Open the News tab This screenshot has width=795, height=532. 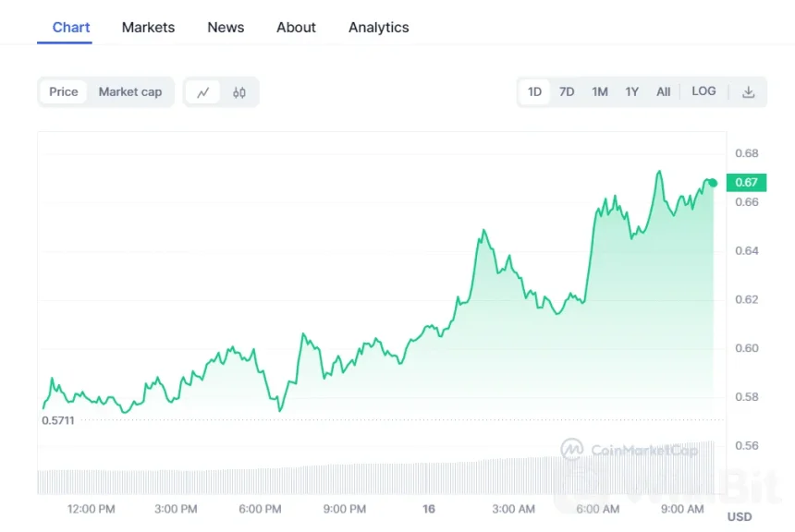(226, 27)
